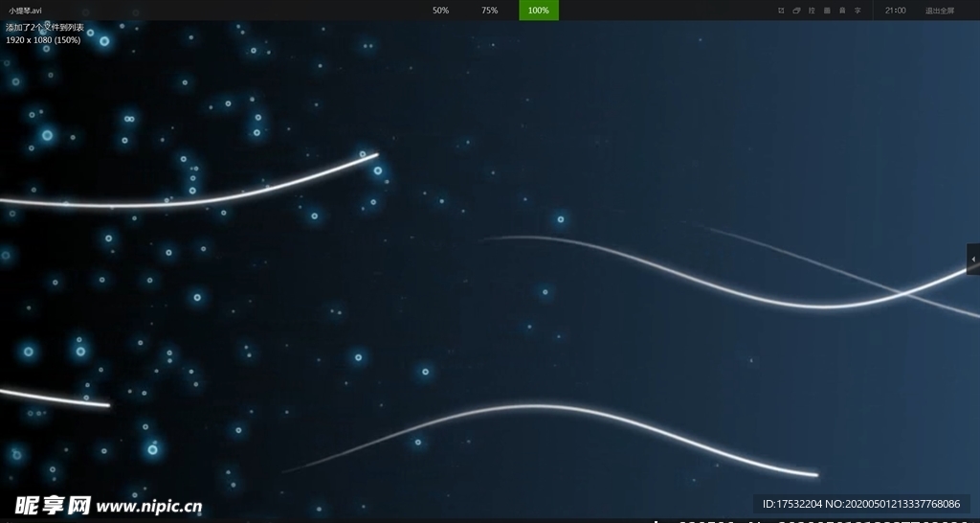This screenshot has width=980, height=523.
Task: Expand the side panel arrow on right edge
Action: tap(973, 259)
